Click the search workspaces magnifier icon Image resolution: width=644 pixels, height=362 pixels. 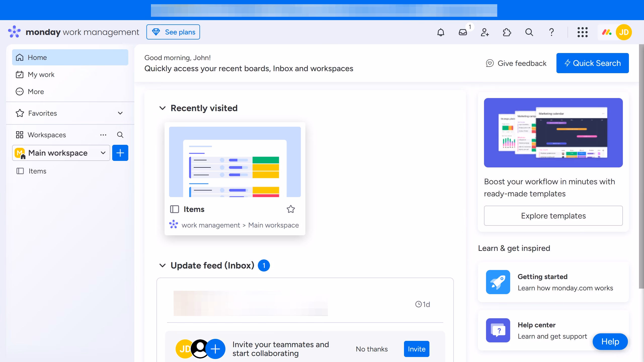tap(120, 135)
